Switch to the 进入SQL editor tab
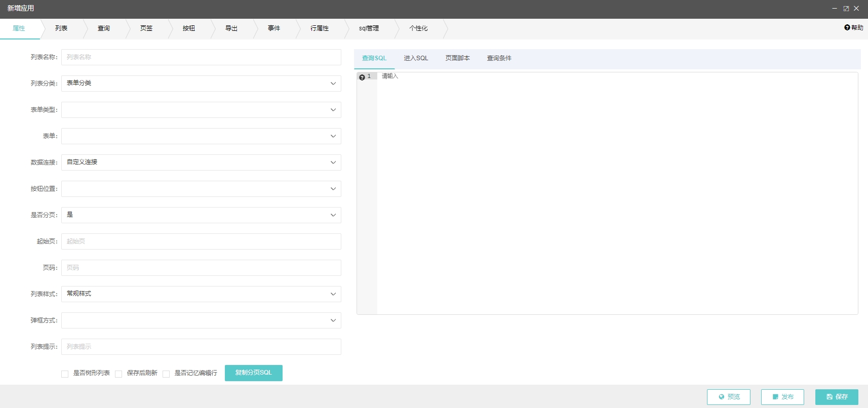This screenshot has height=408, width=868. (416, 58)
